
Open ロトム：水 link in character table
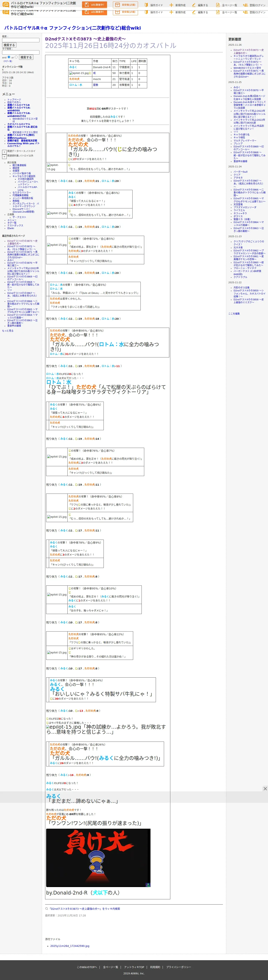pyautogui.click(x=76, y=85)
